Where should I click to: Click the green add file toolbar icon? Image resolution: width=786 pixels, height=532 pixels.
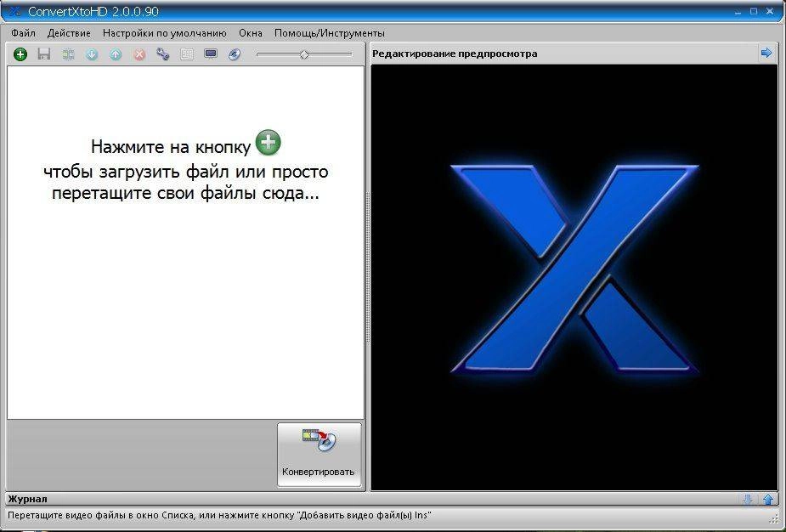(20, 54)
